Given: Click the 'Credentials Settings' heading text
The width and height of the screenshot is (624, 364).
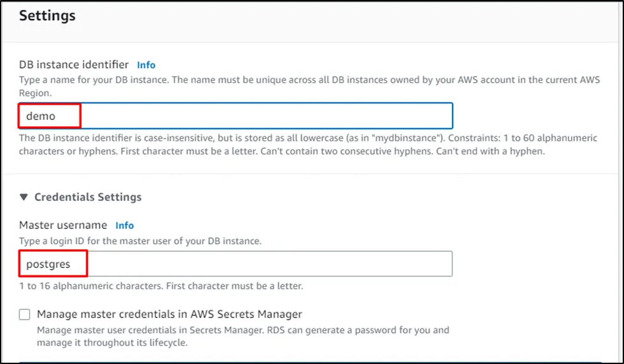Looking at the screenshot, I should pos(88,198).
